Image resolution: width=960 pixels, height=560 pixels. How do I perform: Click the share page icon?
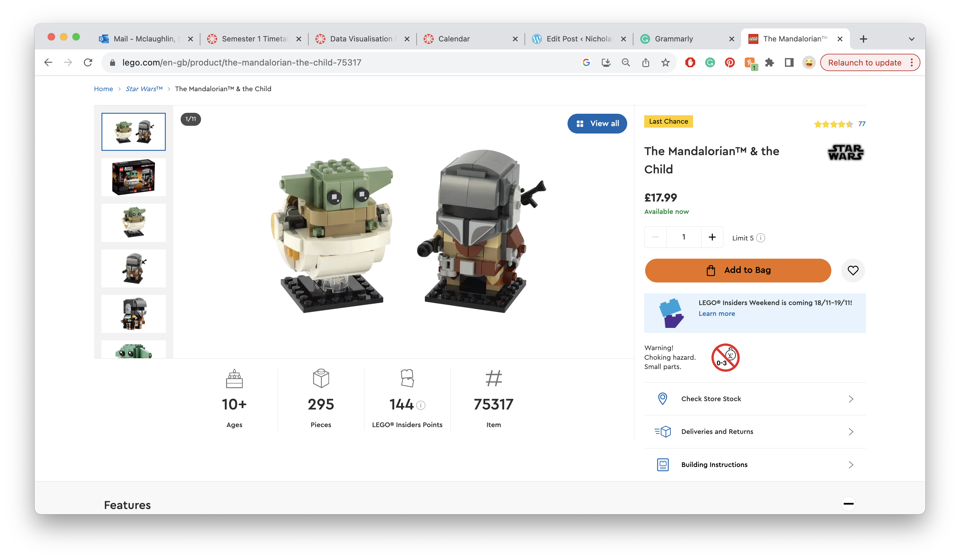pyautogui.click(x=645, y=62)
